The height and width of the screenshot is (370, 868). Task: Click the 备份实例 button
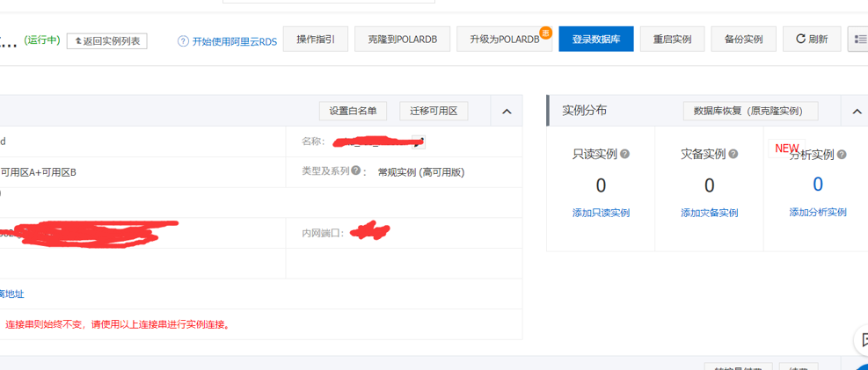743,40
